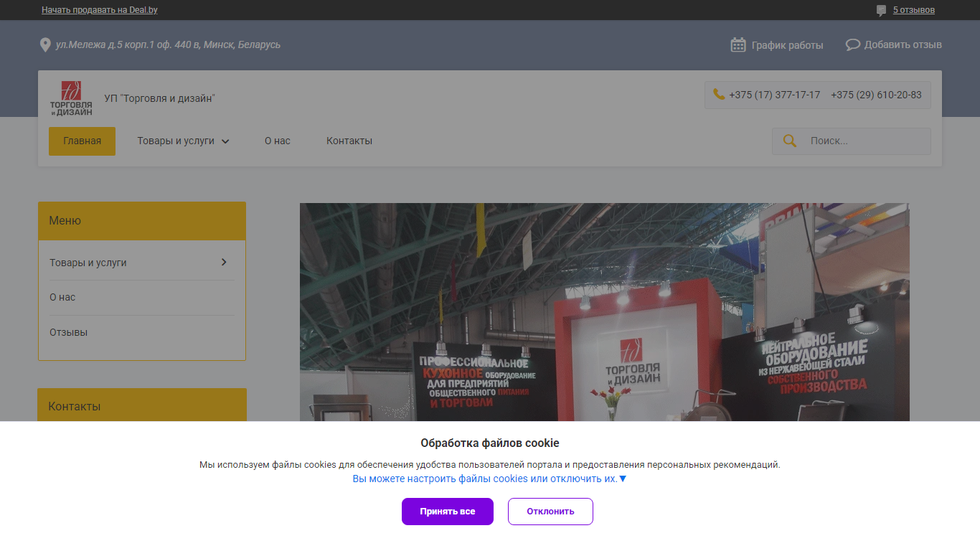980x551 pixels.
Task: Open the О нас top navigation item
Action: (277, 141)
